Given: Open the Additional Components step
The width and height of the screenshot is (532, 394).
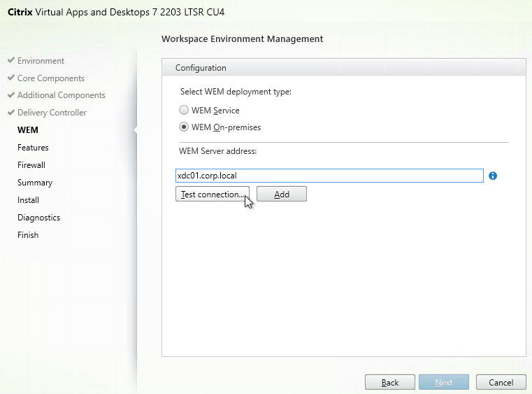Looking at the screenshot, I should point(62,95).
